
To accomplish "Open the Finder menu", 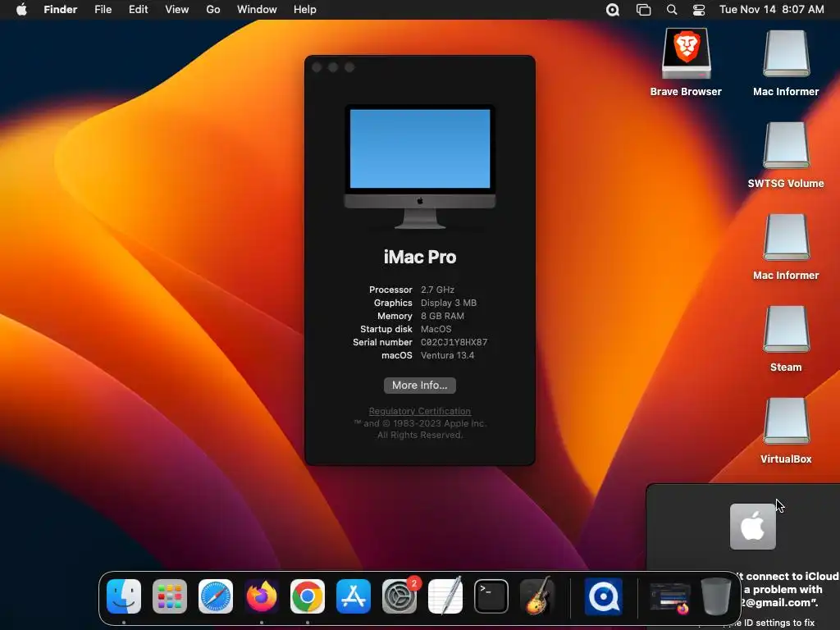I will (x=61, y=9).
